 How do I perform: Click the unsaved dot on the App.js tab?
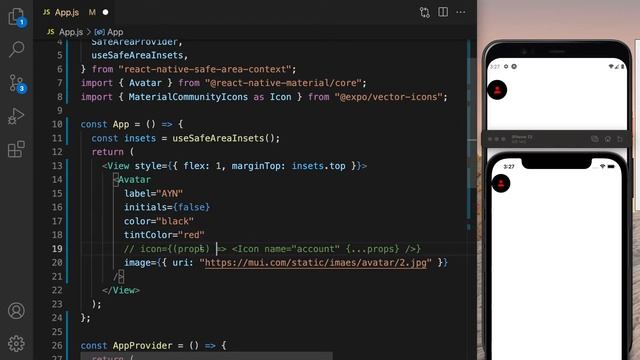pyautogui.click(x=105, y=12)
